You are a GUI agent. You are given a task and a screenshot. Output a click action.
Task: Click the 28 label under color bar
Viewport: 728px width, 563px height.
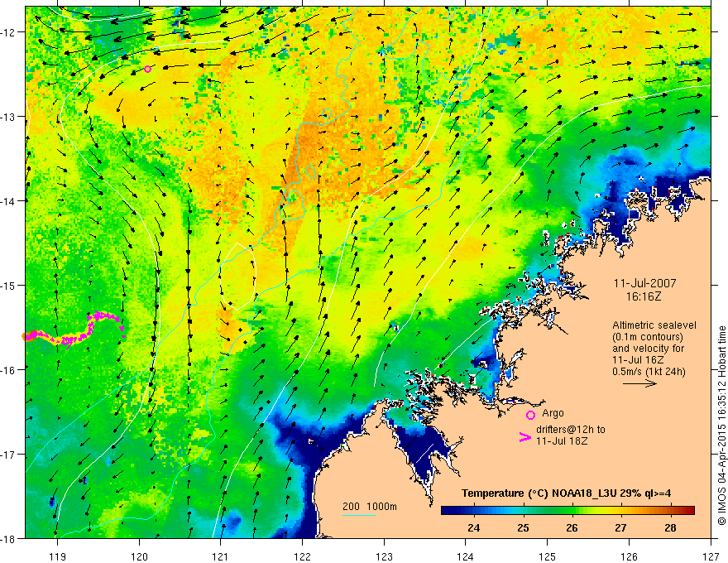pos(670,527)
